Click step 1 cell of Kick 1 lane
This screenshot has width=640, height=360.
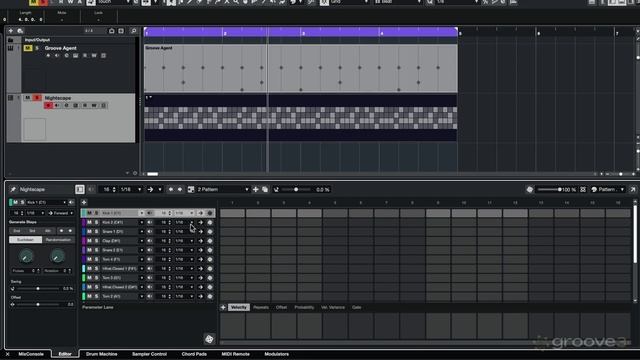[x=232, y=213]
